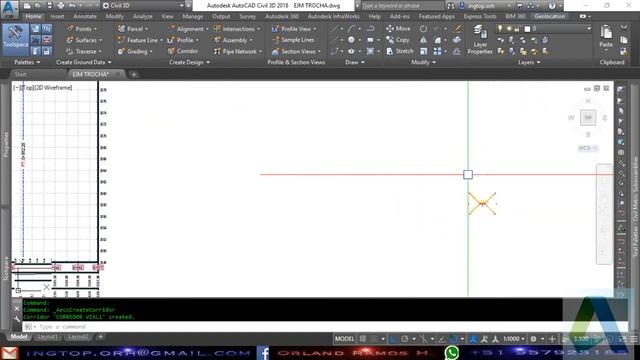The height and width of the screenshot is (360, 640).
Task: Select the Mirror tool icon
Action: click(x=424, y=40)
